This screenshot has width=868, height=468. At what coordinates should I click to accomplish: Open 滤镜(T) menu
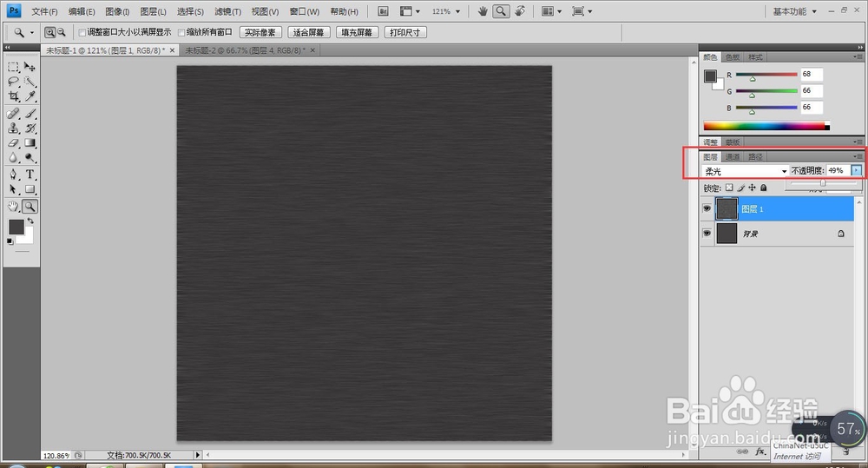click(227, 11)
